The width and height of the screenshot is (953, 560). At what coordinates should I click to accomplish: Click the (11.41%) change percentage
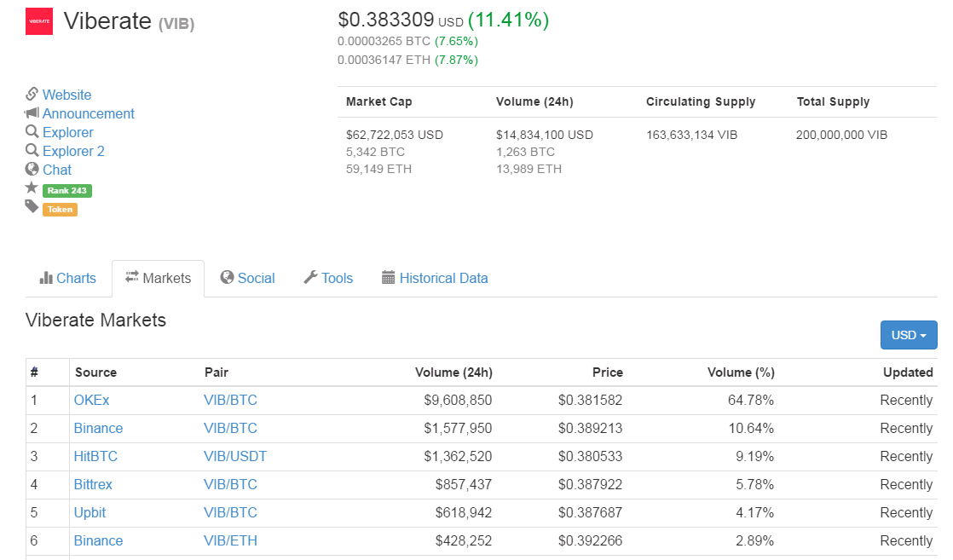pyautogui.click(x=509, y=20)
